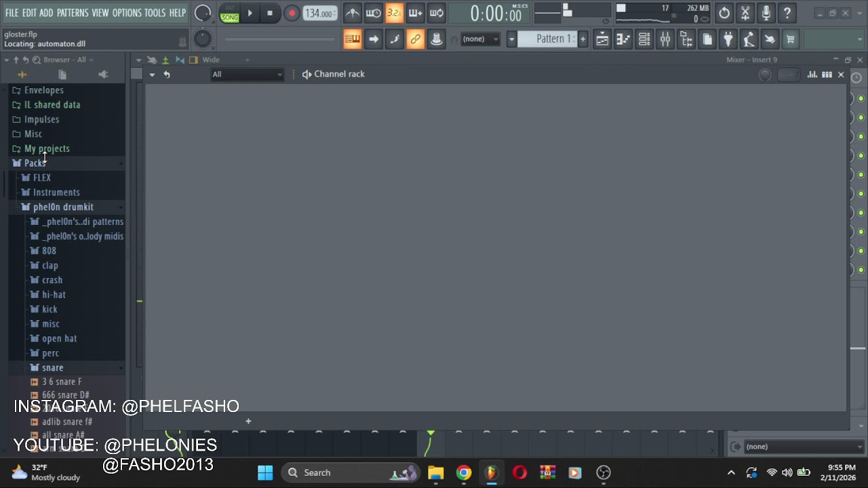Select the Pattern 1 name field
This screenshot has height=488, width=868.
click(548, 39)
